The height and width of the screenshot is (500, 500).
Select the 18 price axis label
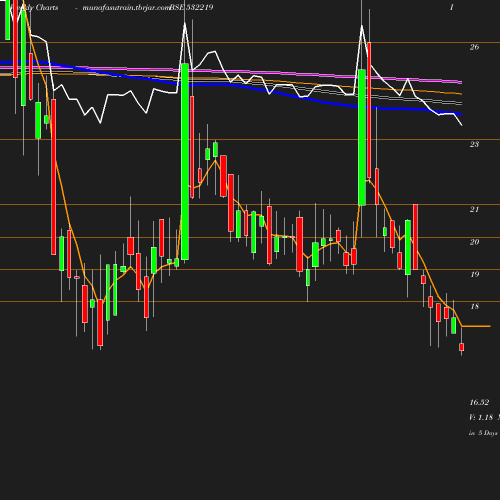(474, 306)
